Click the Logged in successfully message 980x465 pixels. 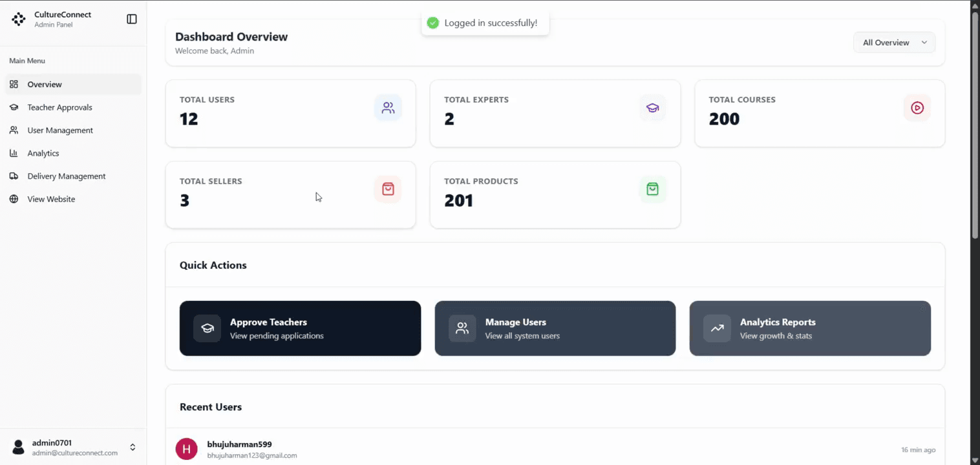pyautogui.click(x=491, y=23)
